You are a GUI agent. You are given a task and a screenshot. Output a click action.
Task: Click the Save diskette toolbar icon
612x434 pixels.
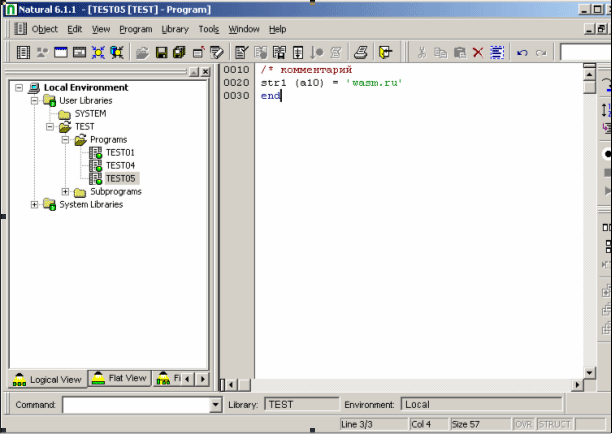(161, 52)
